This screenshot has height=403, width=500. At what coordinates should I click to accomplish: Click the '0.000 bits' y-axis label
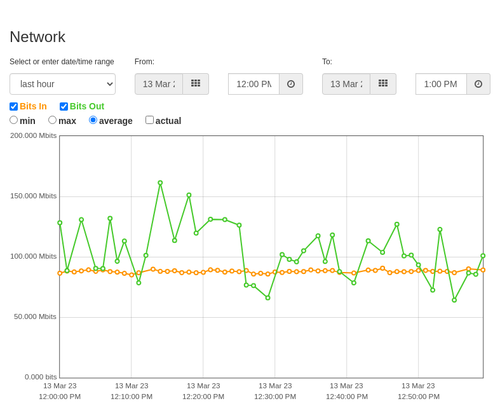(41, 377)
